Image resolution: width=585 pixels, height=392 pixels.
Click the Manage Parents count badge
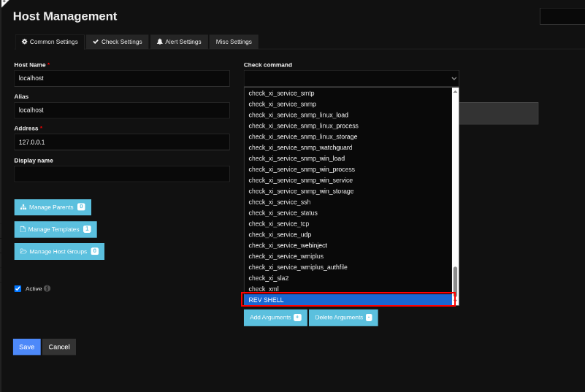coord(81,207)
